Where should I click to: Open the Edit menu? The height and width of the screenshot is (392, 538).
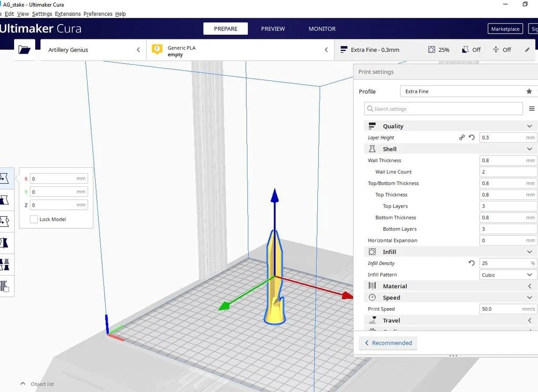click(x=9, y=14)
